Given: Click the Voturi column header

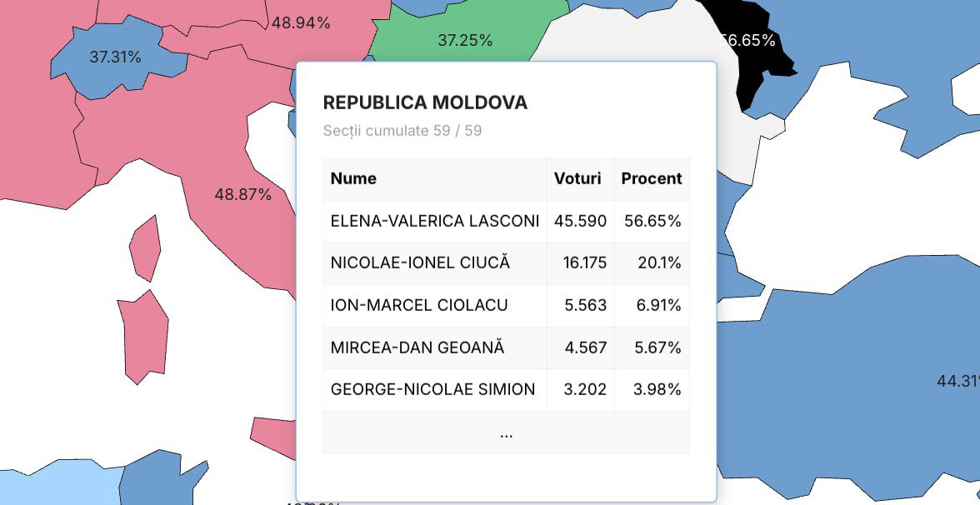Looking at the screenshot, I should pos(577,178).
